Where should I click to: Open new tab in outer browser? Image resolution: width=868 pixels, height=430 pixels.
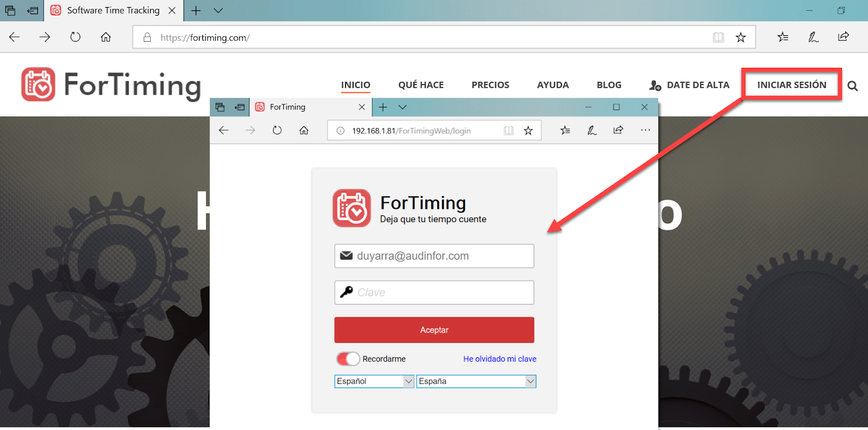[x=196, y=10]
